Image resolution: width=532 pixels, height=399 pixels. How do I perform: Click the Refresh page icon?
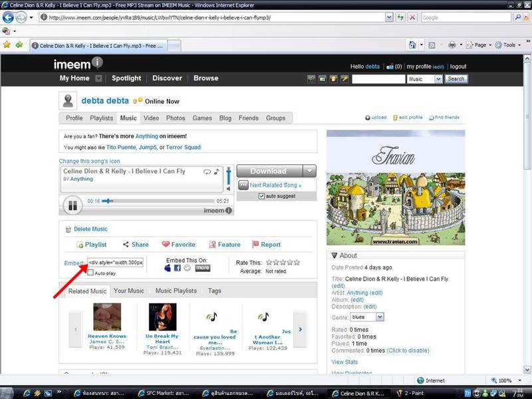[400, 17]
